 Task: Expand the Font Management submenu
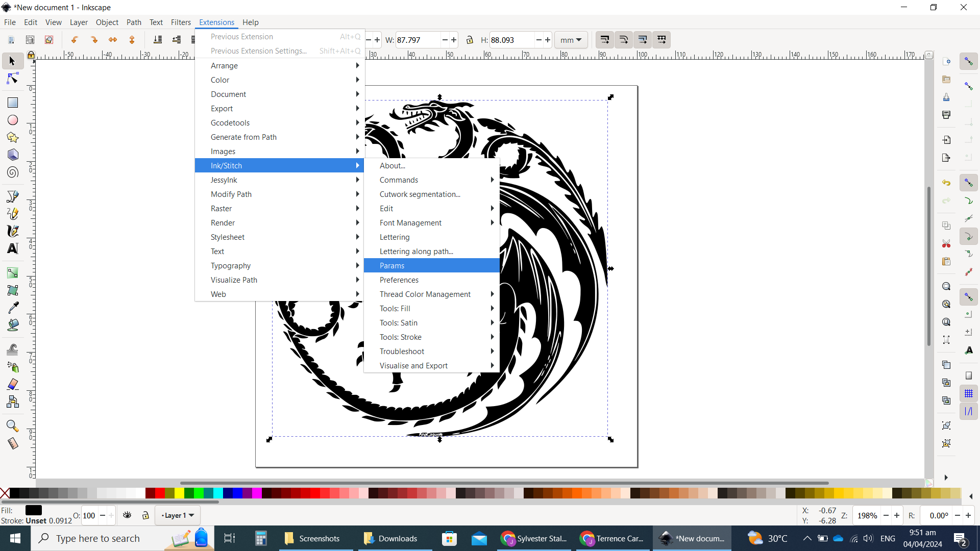432,223
